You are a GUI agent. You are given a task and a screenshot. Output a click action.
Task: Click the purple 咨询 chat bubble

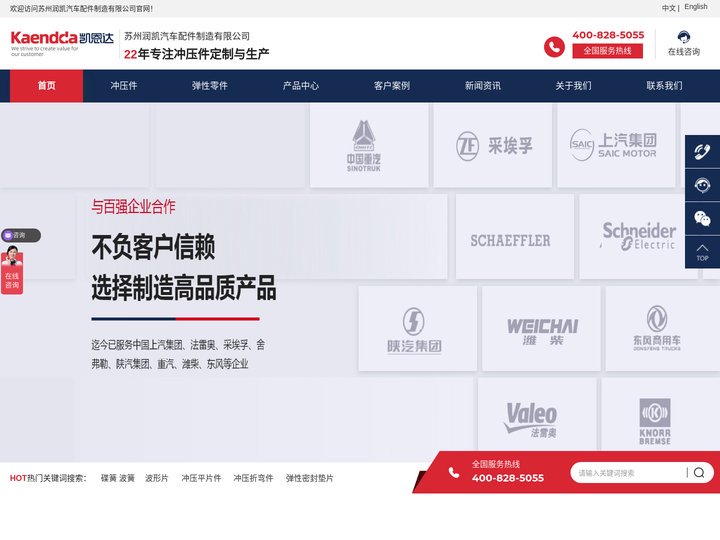[x=21, y=235]
